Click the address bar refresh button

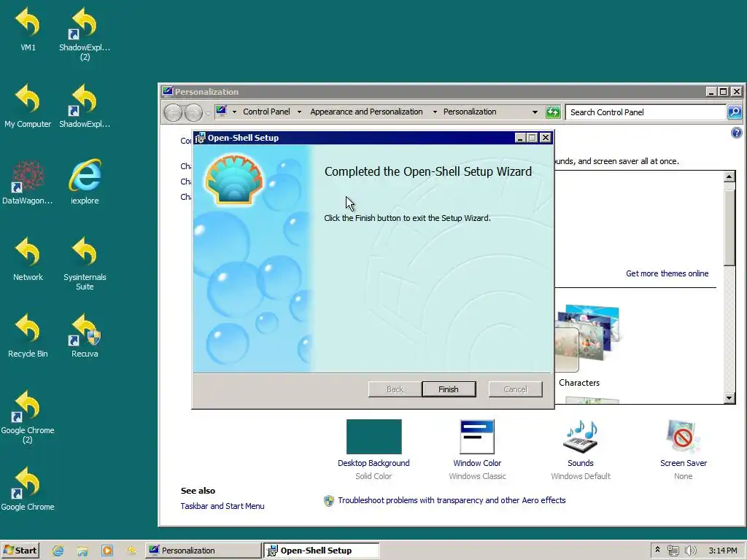pos(553,112)
